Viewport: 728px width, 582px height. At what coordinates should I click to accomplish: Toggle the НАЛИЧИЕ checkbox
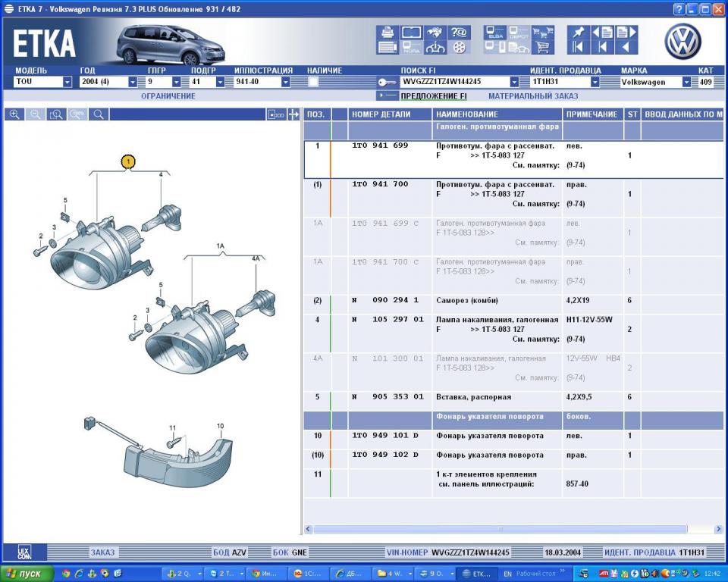313,82
